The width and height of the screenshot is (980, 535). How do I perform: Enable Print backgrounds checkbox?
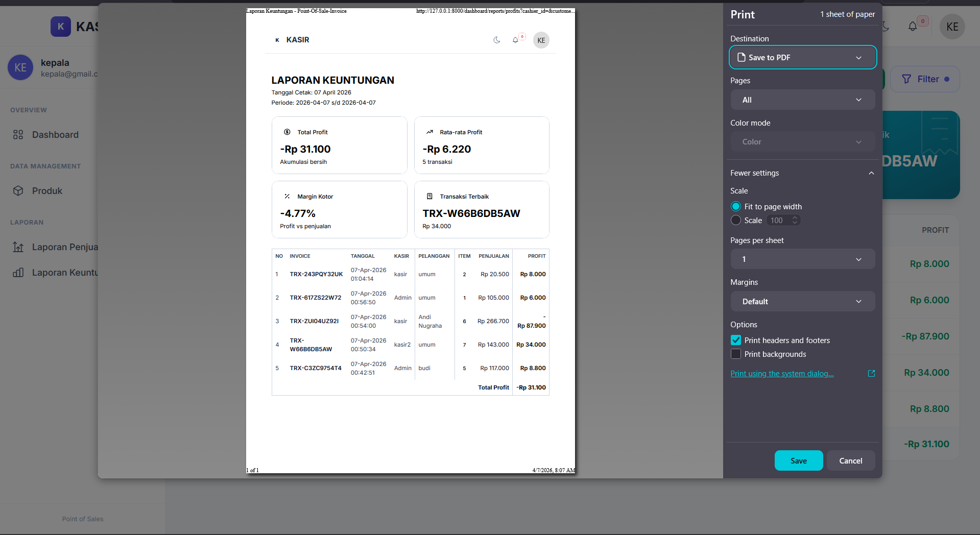tap(736, 354)
